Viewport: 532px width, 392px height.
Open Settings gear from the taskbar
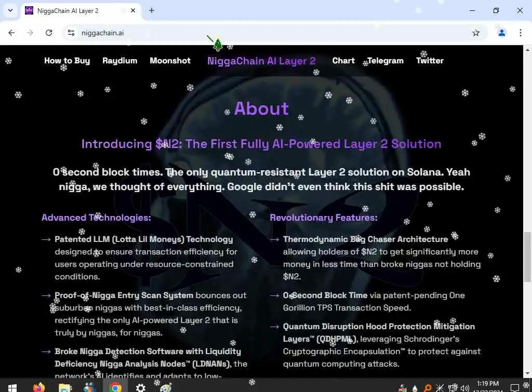pyautogui.click(x=140, y=388)
